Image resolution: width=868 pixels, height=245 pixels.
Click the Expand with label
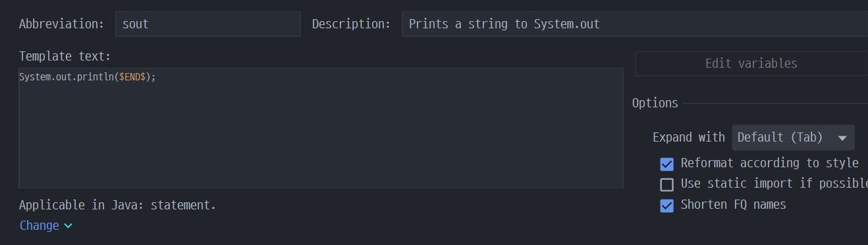(688, 138)
